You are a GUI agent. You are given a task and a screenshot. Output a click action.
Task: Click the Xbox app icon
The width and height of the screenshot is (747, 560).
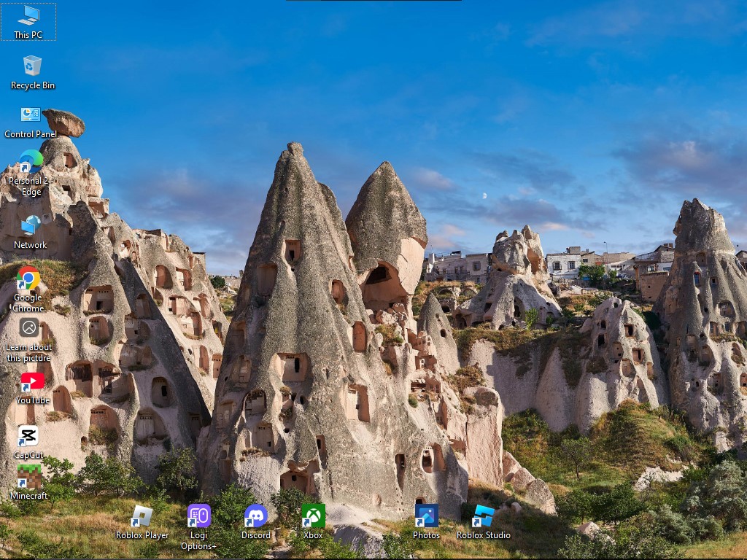point(313,516)
